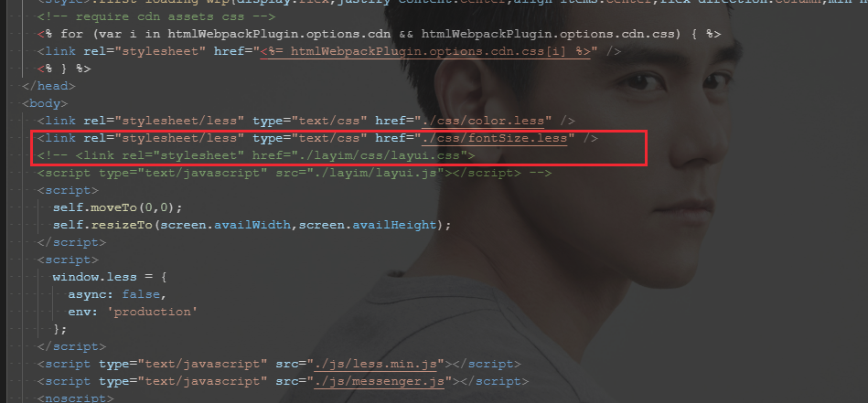Place cursor in the noscript tag
Viewport: 868px width, 403px height.
click(76, 398)
